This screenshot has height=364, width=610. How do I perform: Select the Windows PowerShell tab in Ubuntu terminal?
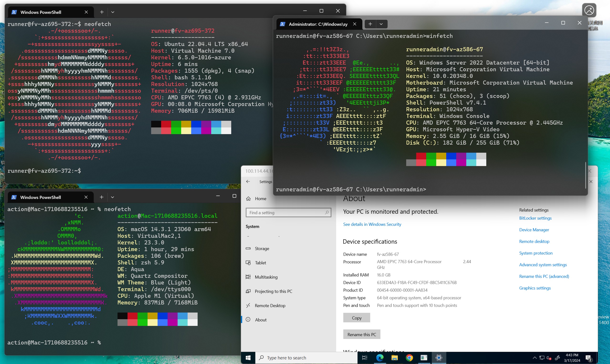pos(51,12)
